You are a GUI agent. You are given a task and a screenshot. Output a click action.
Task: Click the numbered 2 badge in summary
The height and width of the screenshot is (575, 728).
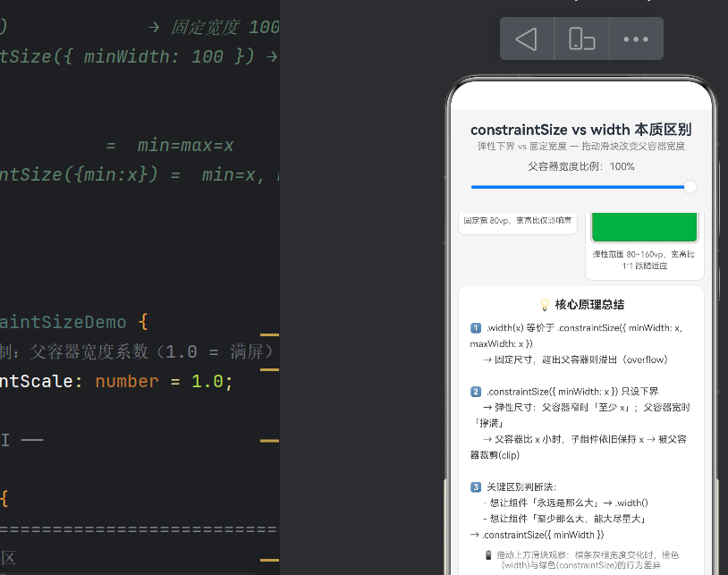point(476,392)
